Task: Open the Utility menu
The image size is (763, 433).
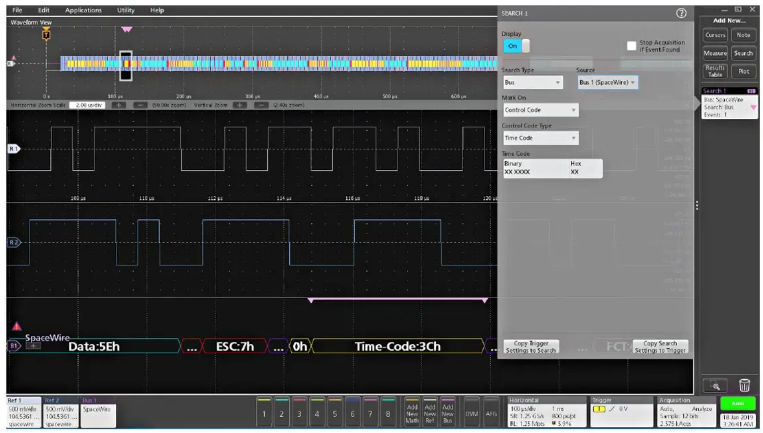Action: 126,10
